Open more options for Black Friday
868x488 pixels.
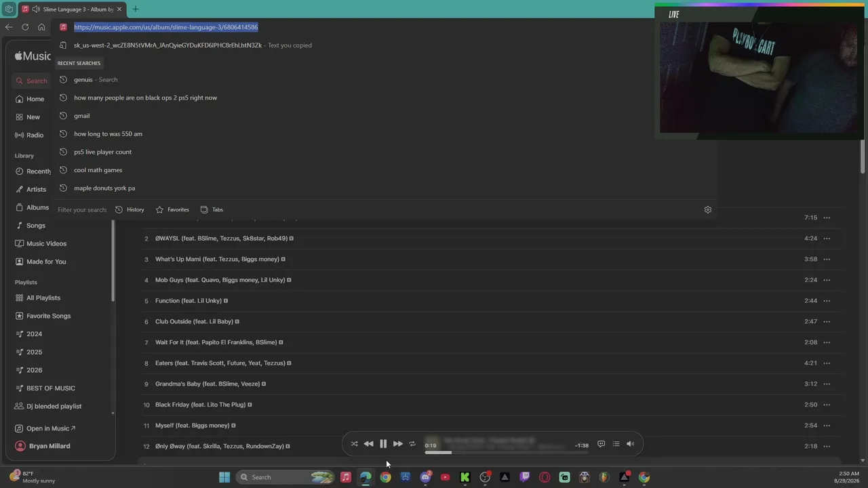[x=827, y=405]
